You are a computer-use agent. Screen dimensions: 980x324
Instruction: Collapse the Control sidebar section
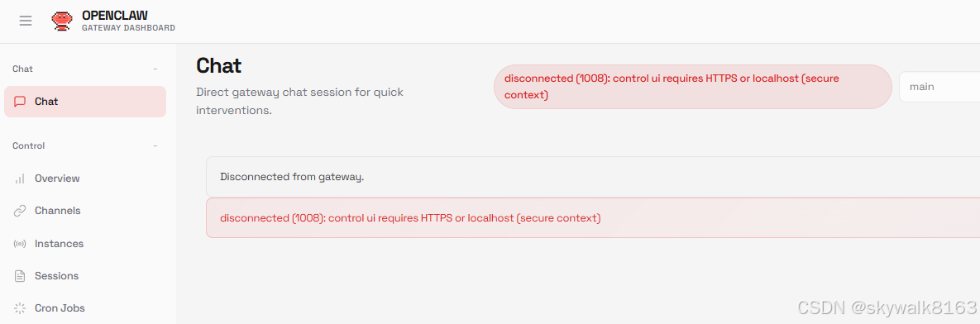[155, 146]
